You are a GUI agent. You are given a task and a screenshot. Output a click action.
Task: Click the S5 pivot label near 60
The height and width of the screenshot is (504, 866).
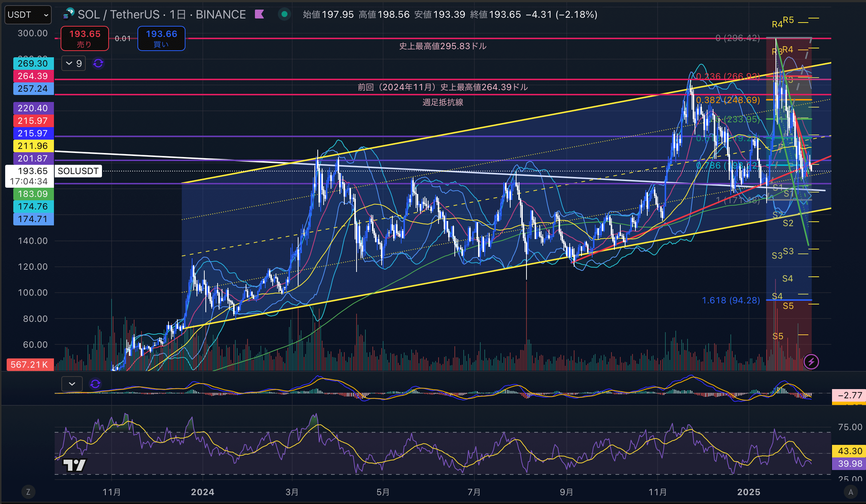778,336
